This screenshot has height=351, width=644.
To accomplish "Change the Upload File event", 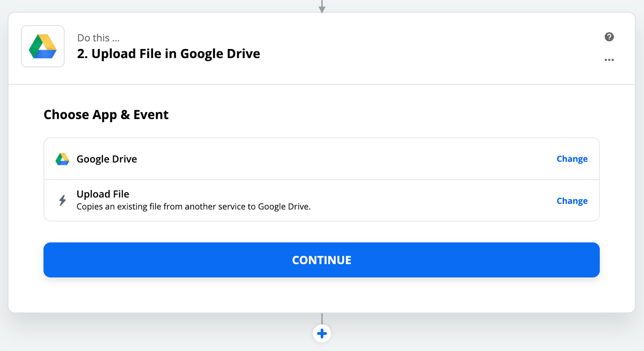I will point(572,201).
